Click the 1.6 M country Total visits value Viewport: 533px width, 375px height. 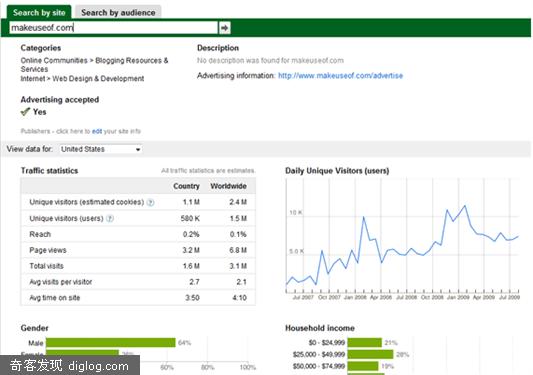tap(191, 266)
